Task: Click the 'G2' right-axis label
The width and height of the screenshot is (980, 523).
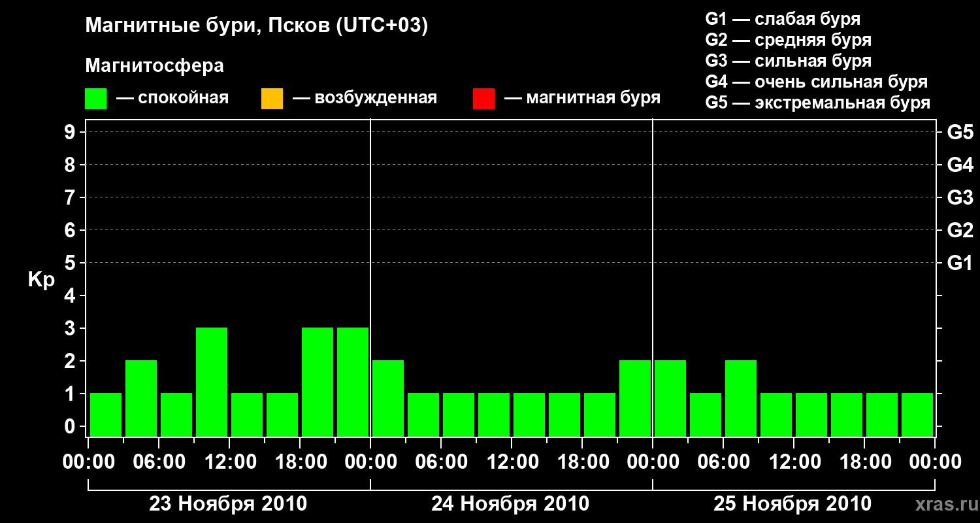Action: (960, 230)
